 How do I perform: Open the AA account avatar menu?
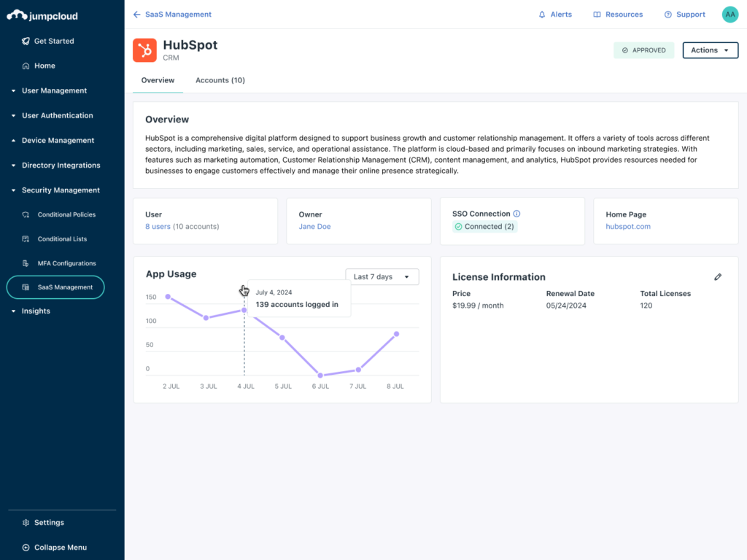[x=729, y=14]
